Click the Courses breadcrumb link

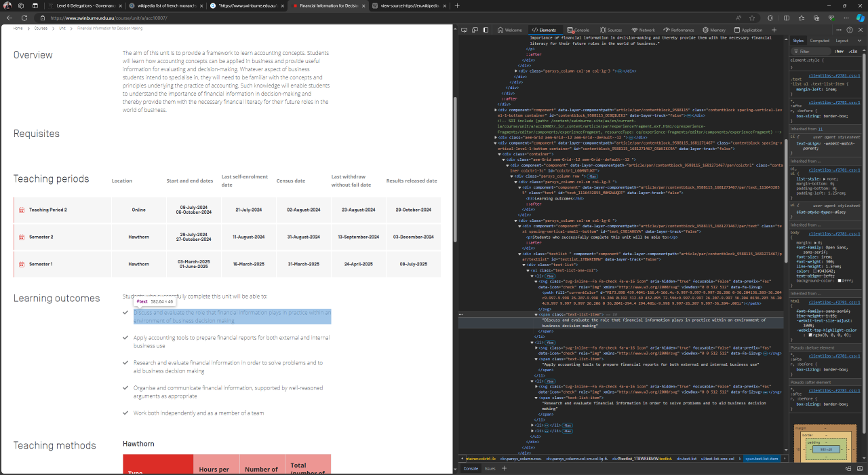41,28
